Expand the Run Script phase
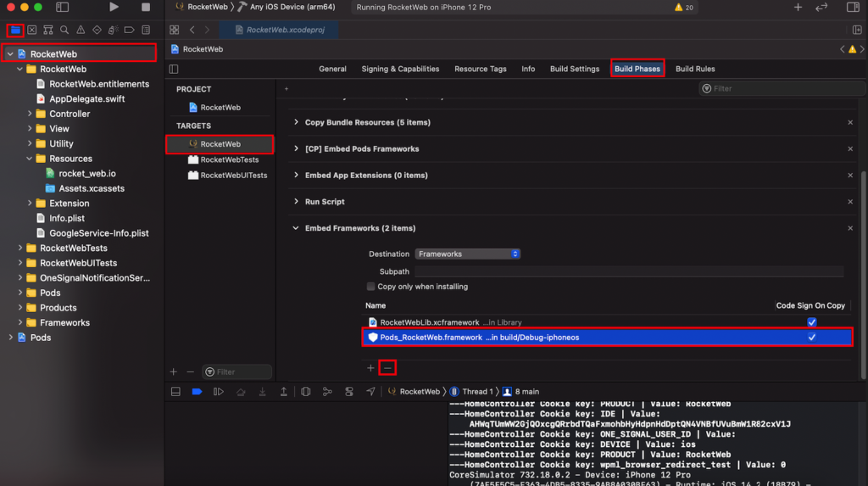Image resolution: width=868 pixels, height=486 pixels. pos(296,202)
